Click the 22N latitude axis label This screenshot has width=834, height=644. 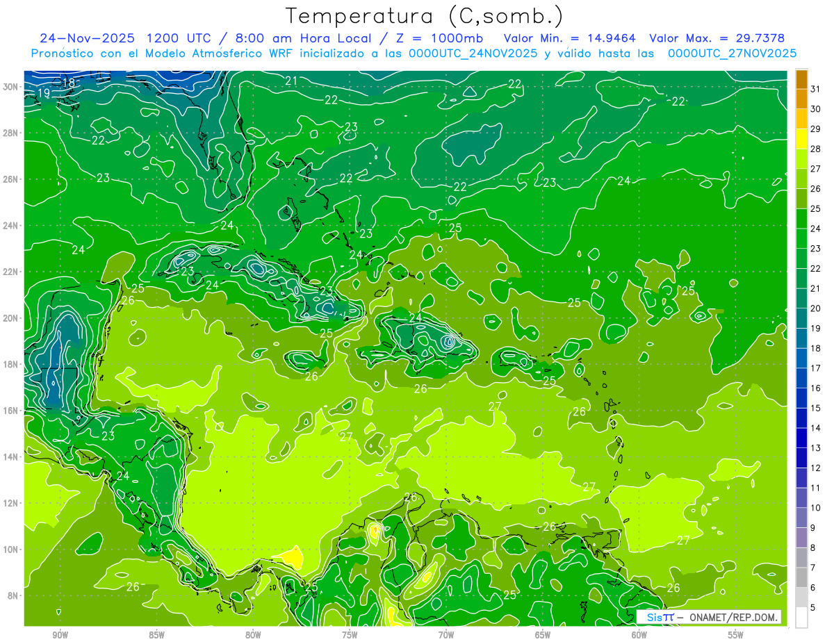point(11,272)
